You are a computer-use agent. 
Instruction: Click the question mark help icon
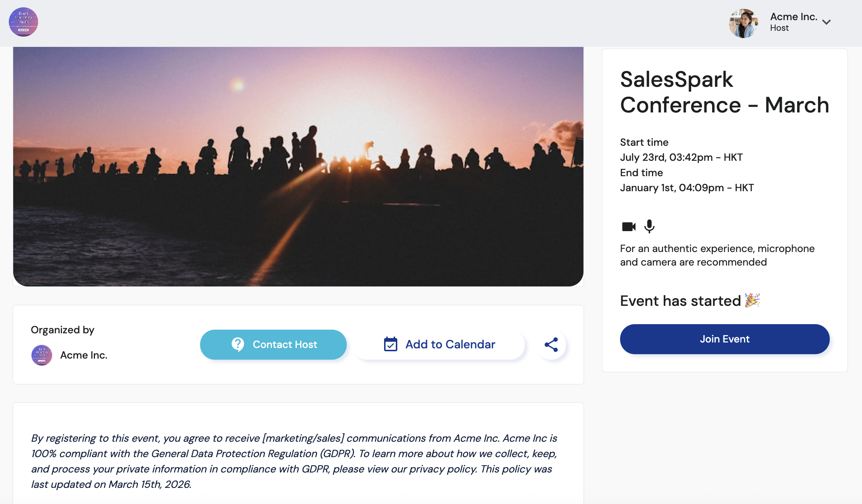click(x=238, y=344)
